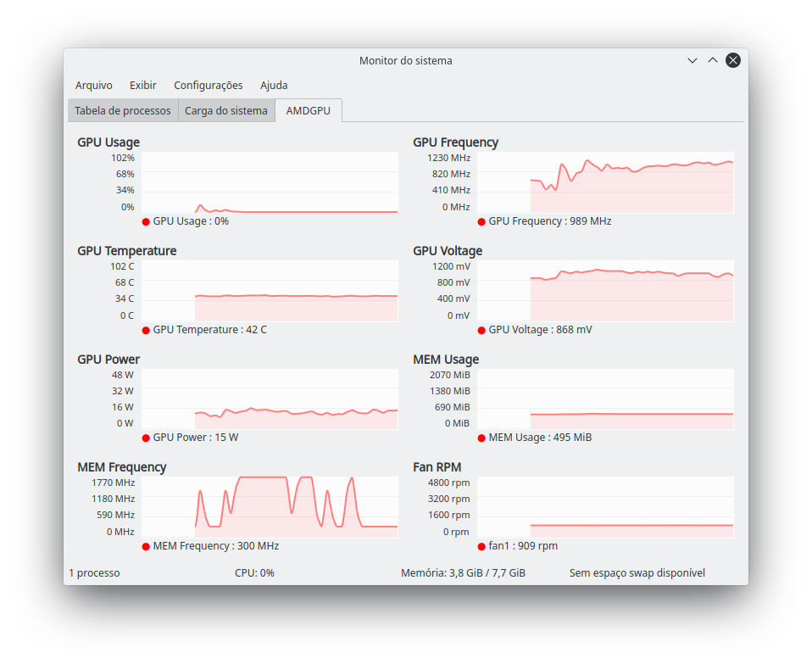This screenshot has width=812, height=664.
Task: Open the Exibir menu
Action: point(143,85)
